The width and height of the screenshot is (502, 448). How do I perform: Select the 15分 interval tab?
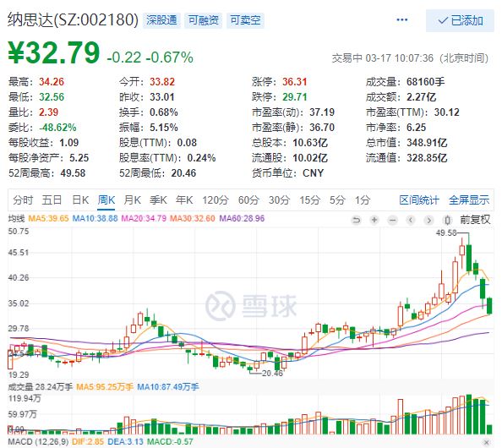click(309, 200)
